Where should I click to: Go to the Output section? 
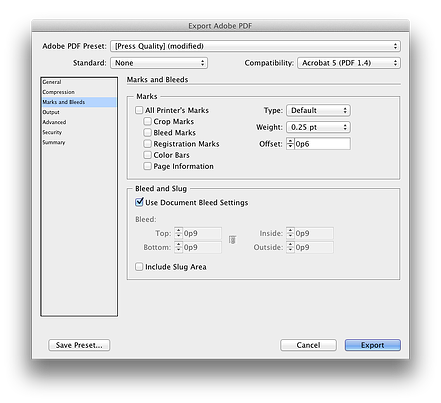coord(79,112)
